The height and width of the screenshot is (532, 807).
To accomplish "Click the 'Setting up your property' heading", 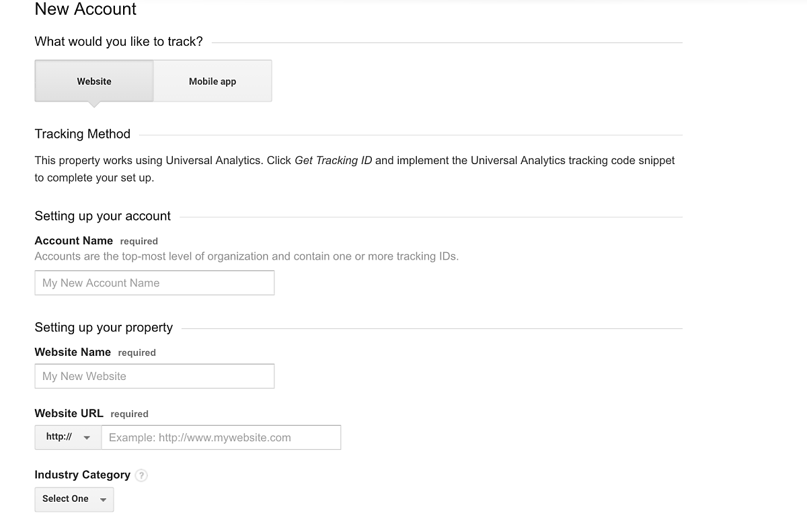I will point(104,328).
